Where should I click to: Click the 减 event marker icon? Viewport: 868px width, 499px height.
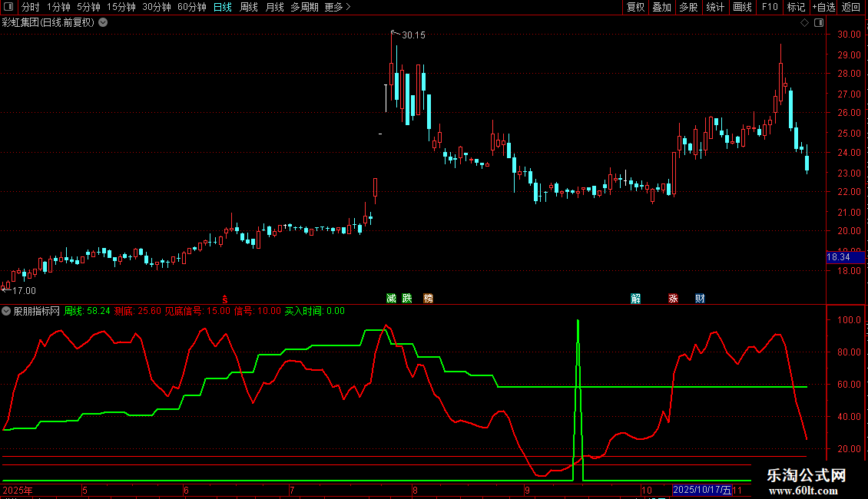392,298
